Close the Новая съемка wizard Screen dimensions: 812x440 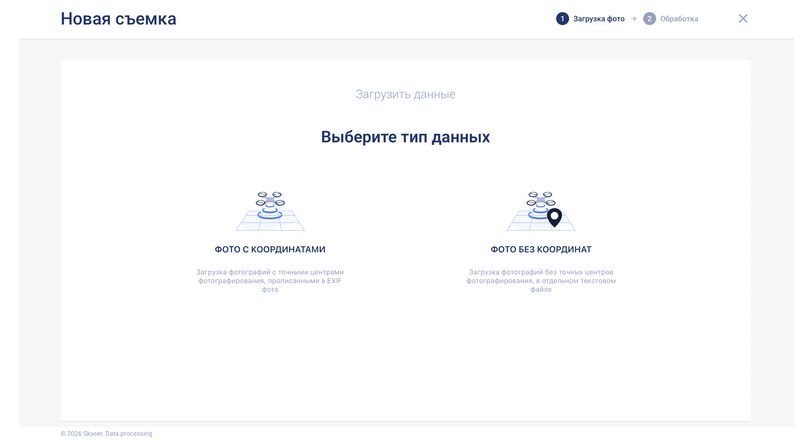743,19
